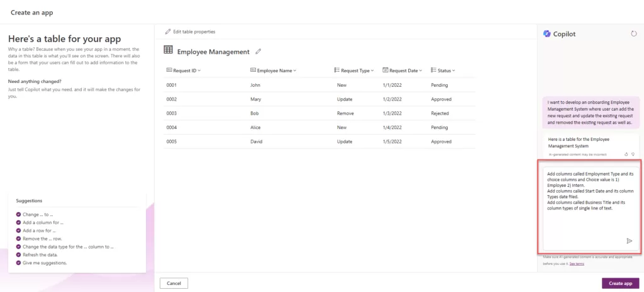Click the calendar icon on Request Date column
The height and width of the screenshot is (292, 644).
click(x=385, y=70)
